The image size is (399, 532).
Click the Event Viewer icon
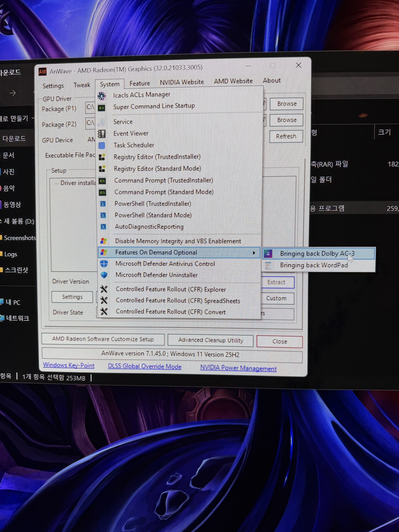tap(102, 134)
